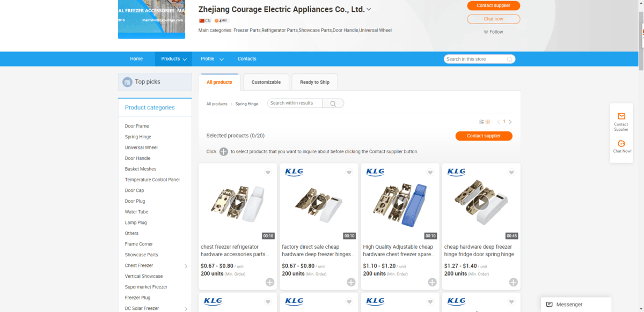This screenshot has height=312, width=644.
Task: Click the Chat Now! floating icon
Action: point(621,143)
